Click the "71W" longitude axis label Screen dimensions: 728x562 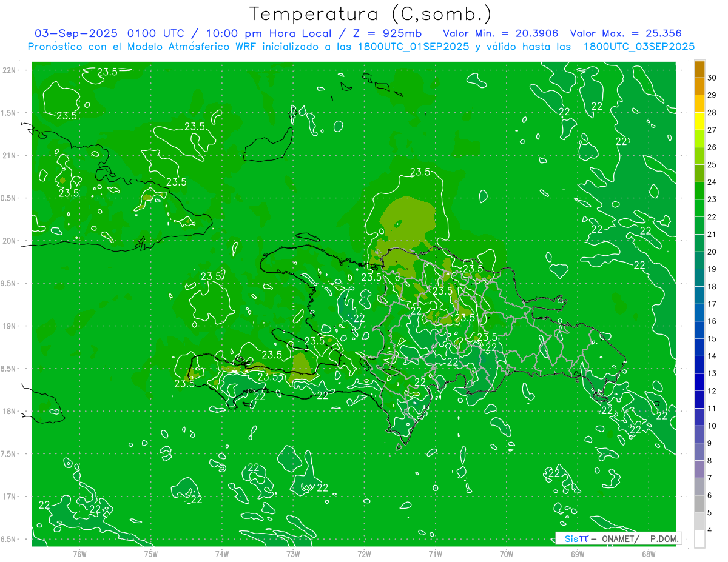point(435,554)
